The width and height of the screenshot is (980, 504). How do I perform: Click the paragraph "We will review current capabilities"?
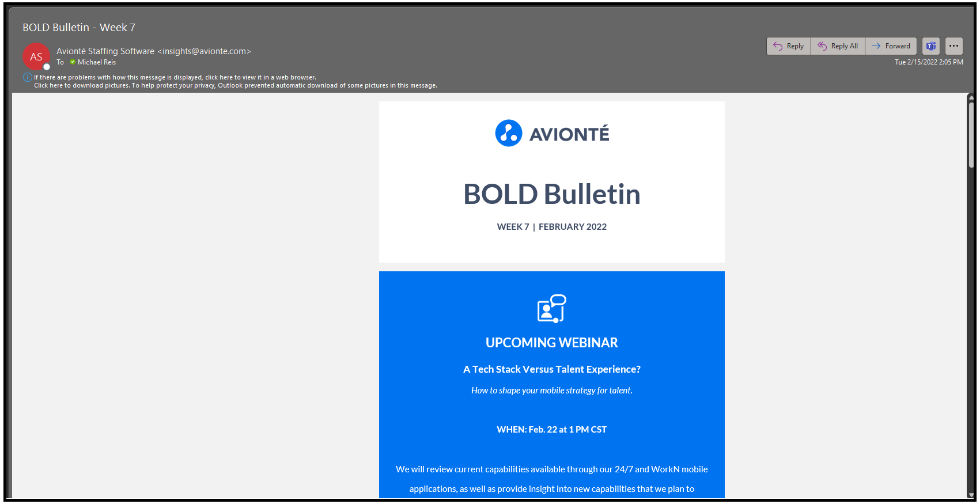552,479
